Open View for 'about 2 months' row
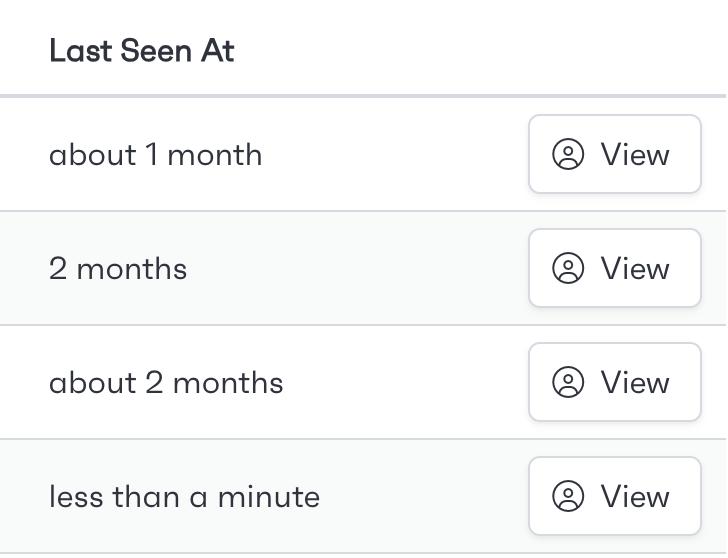The height and width of the screenshot is (558, 728). 615,382
